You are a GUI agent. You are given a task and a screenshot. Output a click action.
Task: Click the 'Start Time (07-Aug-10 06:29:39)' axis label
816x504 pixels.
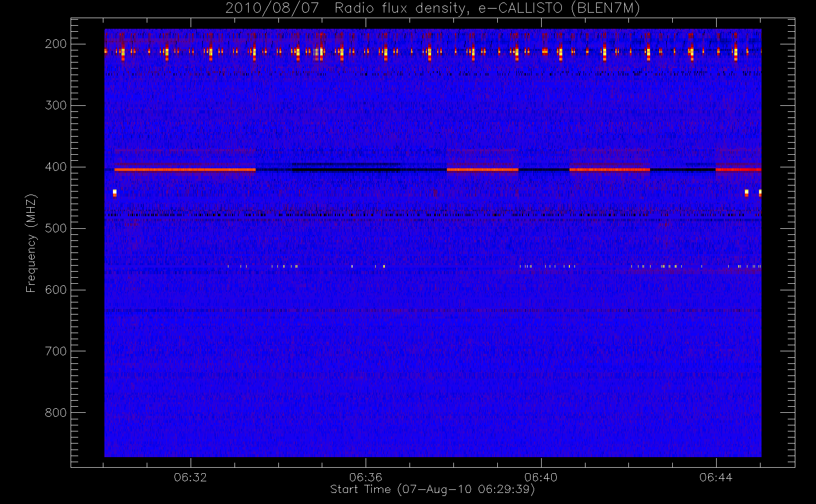click(x=432, y=489)
